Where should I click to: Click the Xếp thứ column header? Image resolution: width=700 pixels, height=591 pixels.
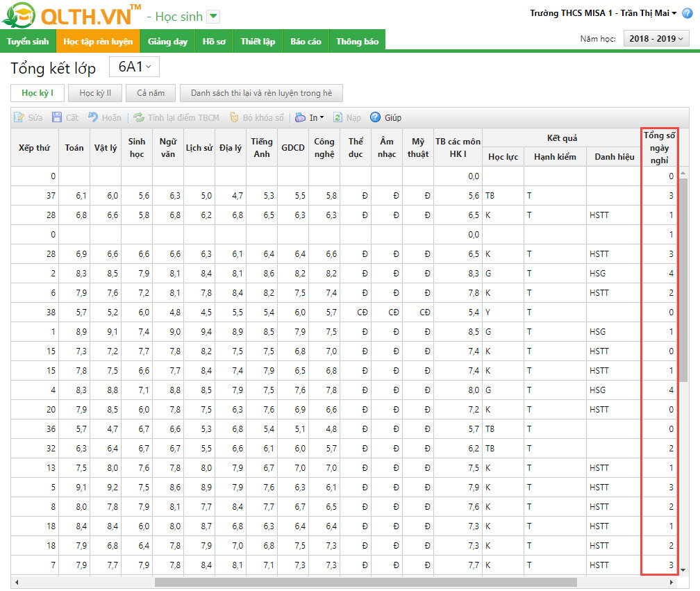[35, 147]
